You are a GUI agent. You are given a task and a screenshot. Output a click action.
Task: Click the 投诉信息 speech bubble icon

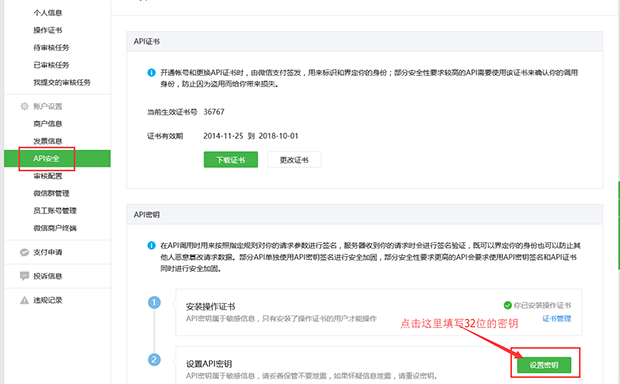click(x=25, y=276)
